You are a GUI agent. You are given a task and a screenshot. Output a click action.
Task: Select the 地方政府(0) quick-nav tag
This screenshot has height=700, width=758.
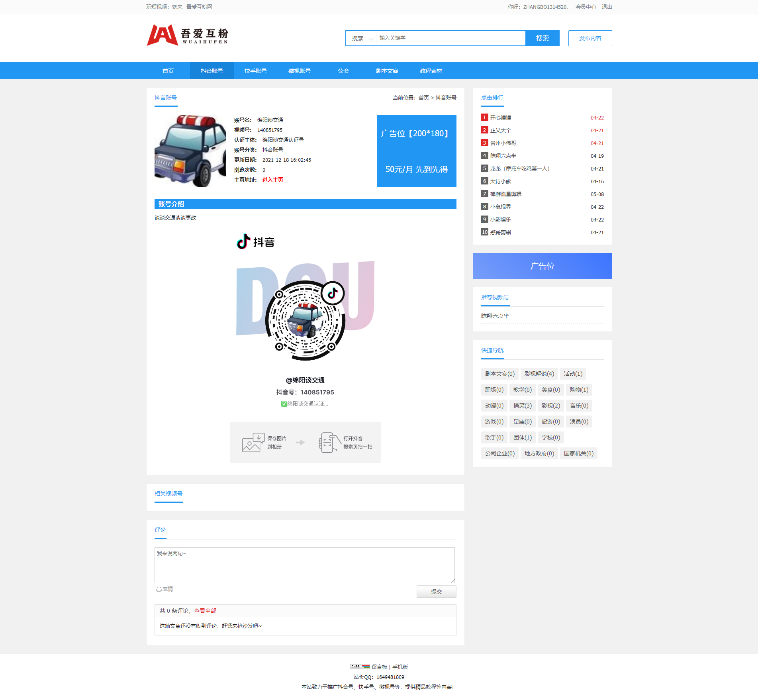(539, 453)
